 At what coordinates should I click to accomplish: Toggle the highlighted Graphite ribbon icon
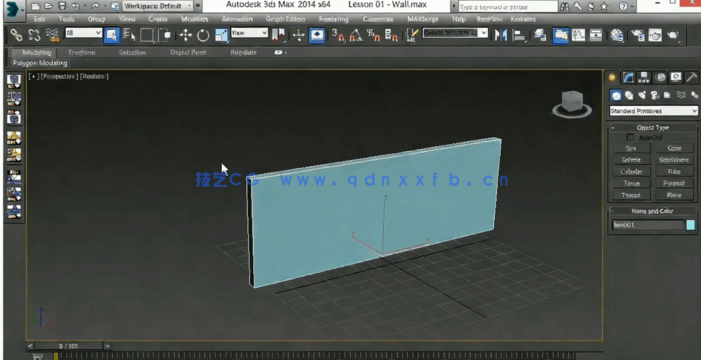tap(560, 35)
